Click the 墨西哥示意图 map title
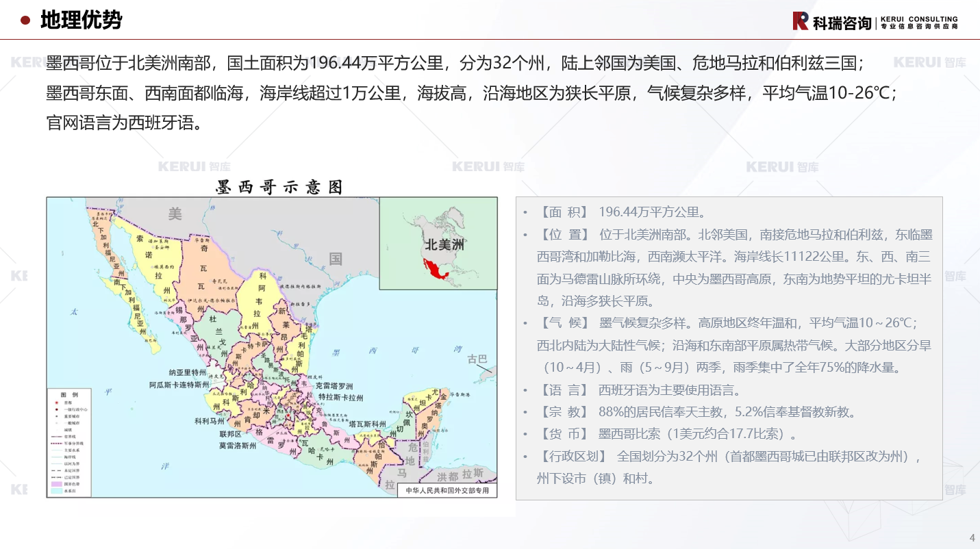 279,187
